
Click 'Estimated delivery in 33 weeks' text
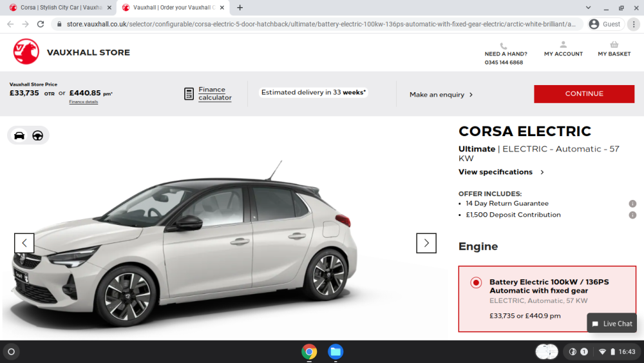pyautogui.click(x=314, y=92)
